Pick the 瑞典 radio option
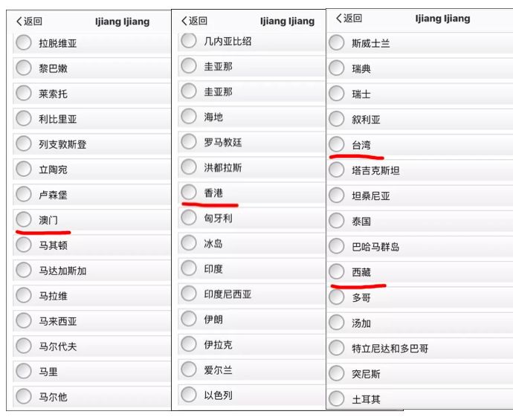 [x=337, y=69]
